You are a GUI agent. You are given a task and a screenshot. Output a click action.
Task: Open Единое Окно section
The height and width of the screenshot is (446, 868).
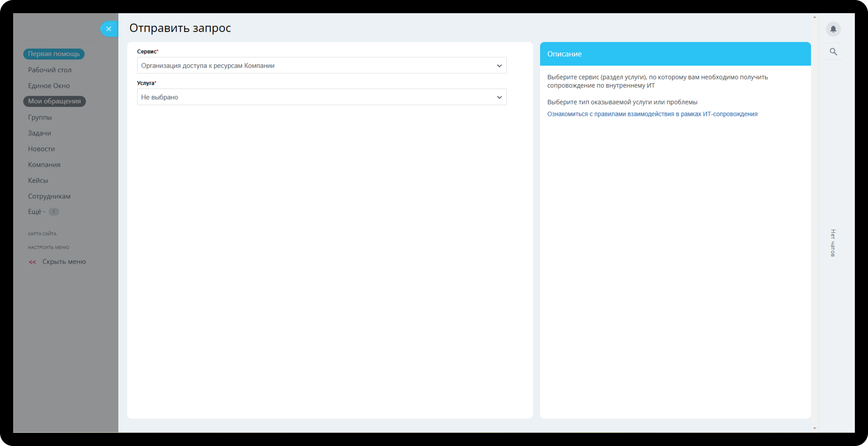[x=49, y=86]
